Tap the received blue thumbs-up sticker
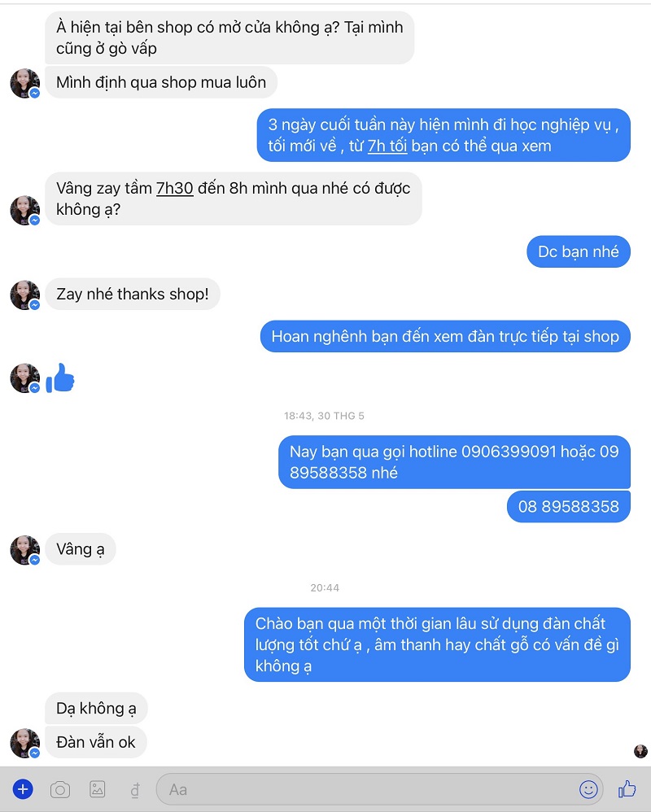Screen dimensions: 651x812 point(60,378)
